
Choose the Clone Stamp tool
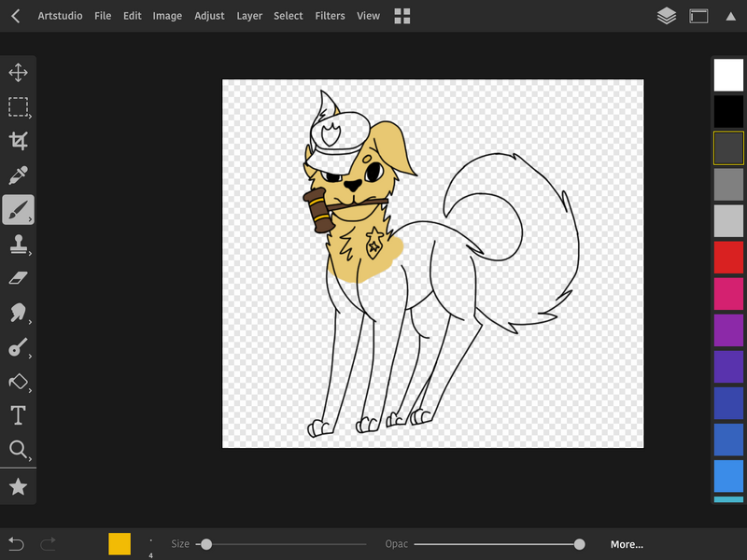[x=18, y=245]
